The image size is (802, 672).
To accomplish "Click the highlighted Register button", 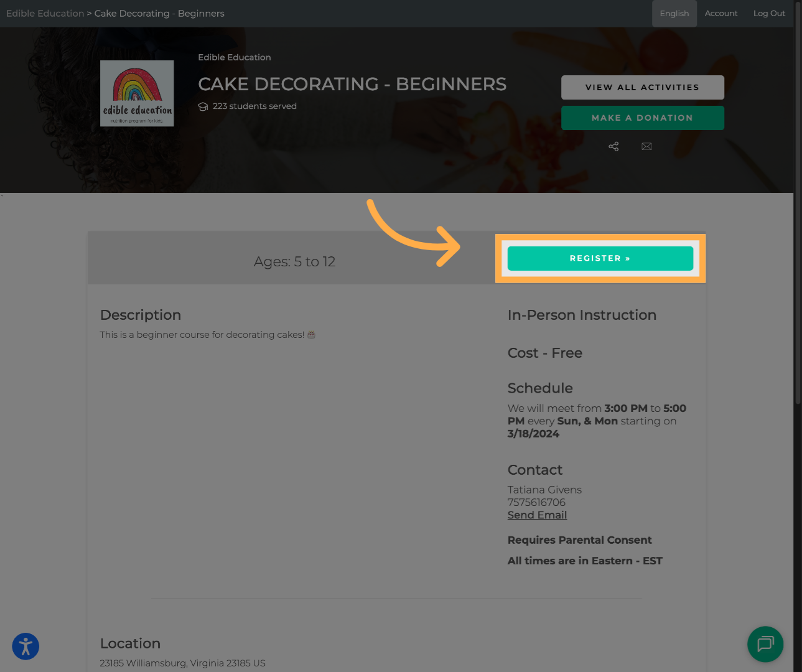I will (600, 258).
